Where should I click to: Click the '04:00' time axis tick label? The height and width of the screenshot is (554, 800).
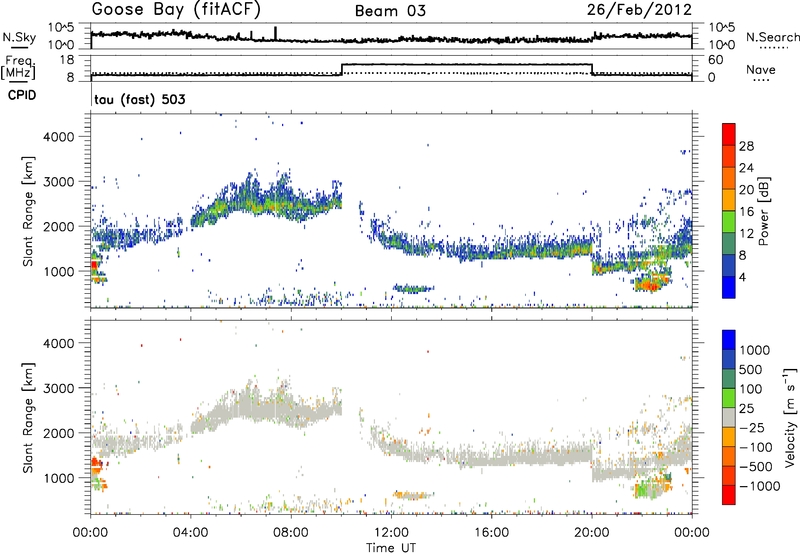tap(191, 533)
